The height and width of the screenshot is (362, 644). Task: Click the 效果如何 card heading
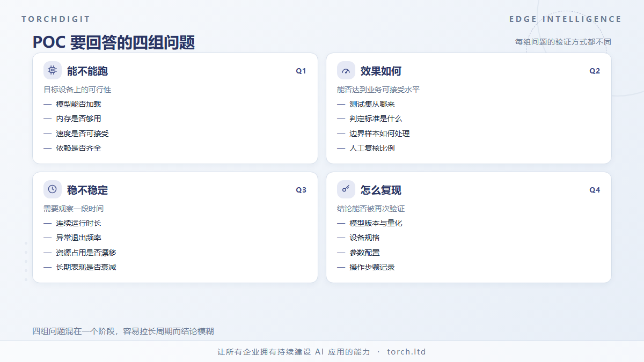pos(381,71)
